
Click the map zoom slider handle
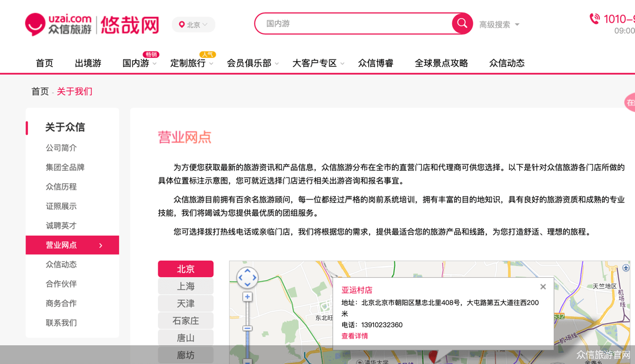click(x=247, y=328)
